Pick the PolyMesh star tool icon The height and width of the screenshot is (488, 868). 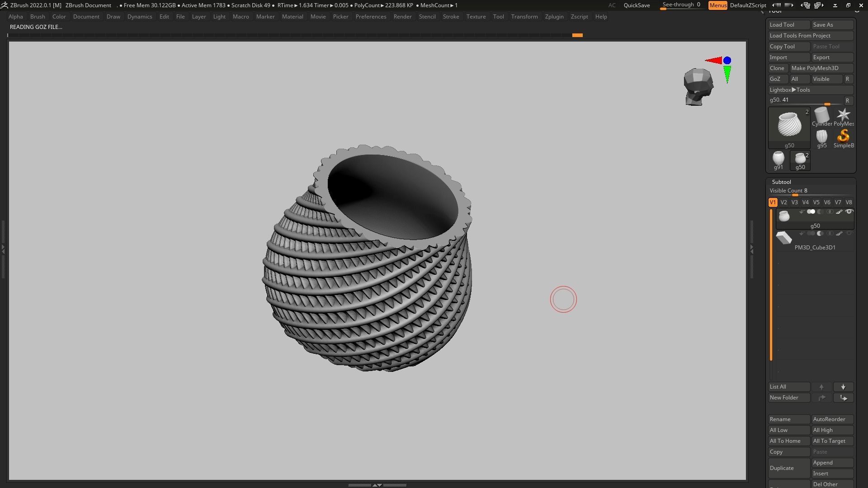(844, 117)
